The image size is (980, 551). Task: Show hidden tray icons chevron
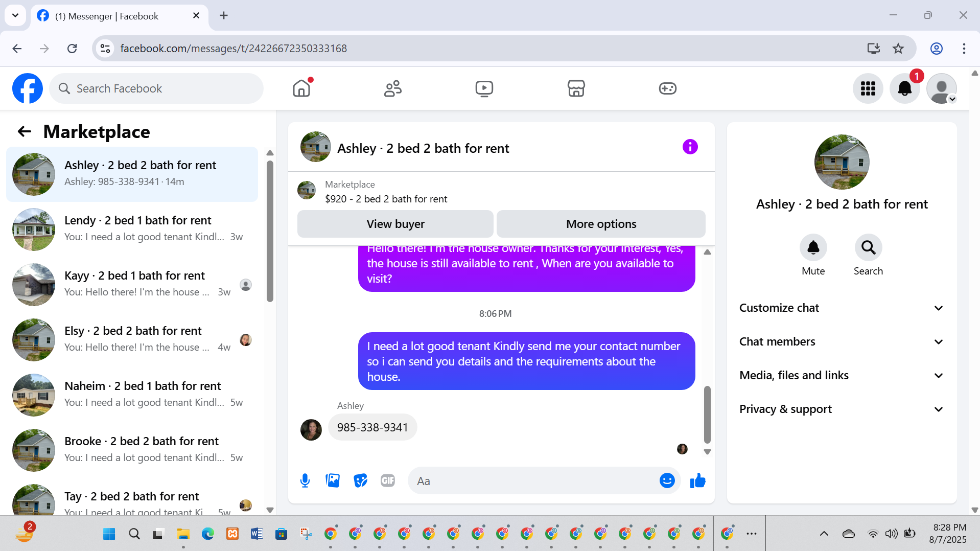point(824,534)
